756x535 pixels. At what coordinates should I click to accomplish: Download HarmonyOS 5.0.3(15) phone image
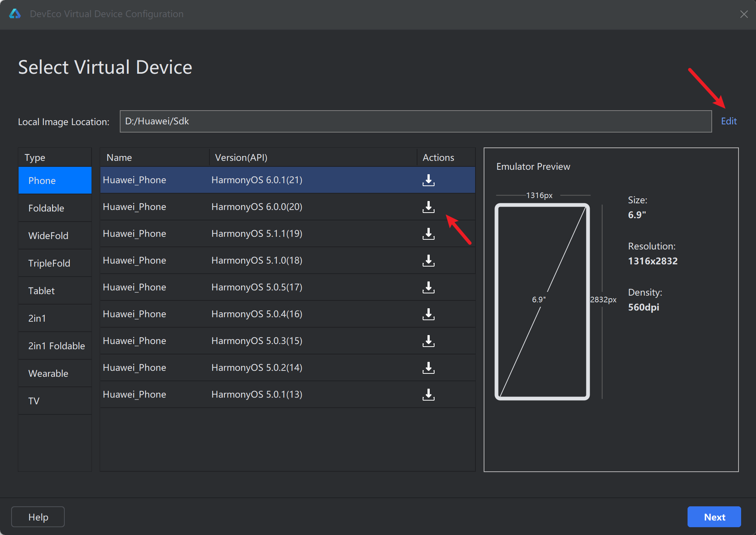[428, 341]
